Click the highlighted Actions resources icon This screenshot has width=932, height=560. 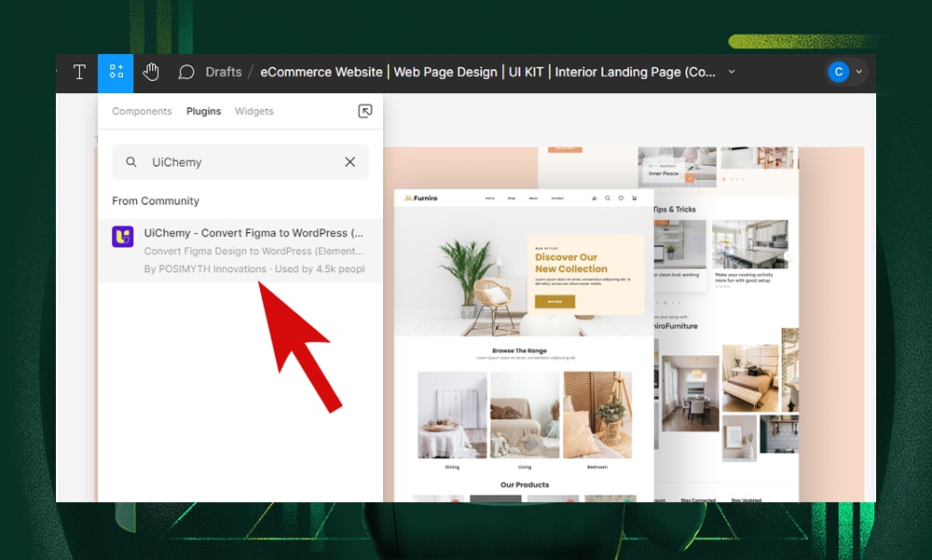[x=116, y=72]
